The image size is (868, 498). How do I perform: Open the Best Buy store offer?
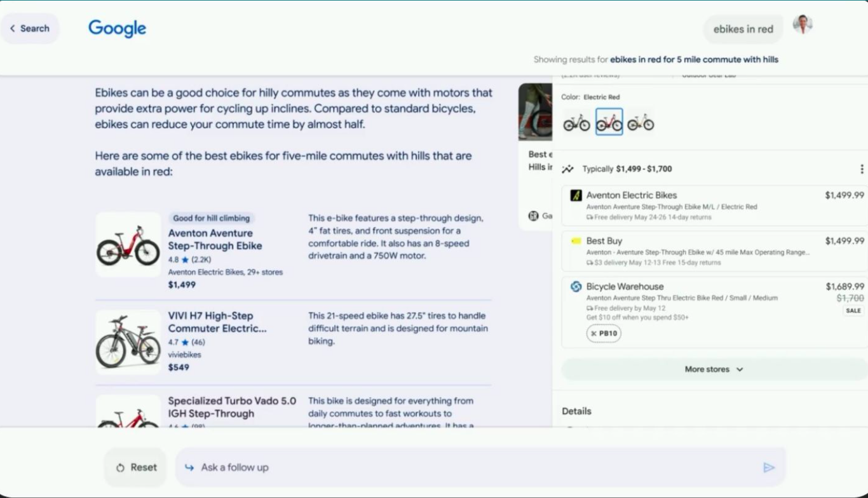[714, 251]
